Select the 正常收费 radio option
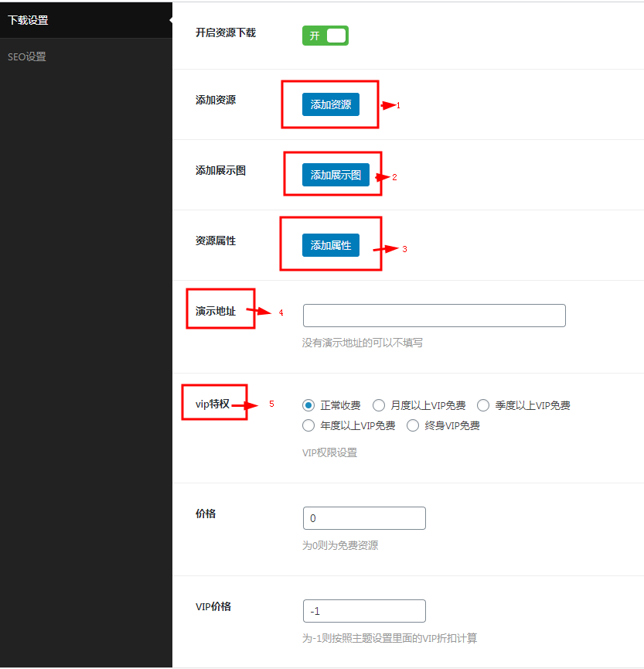Viewport: 644px width, 669px height. 308,405
